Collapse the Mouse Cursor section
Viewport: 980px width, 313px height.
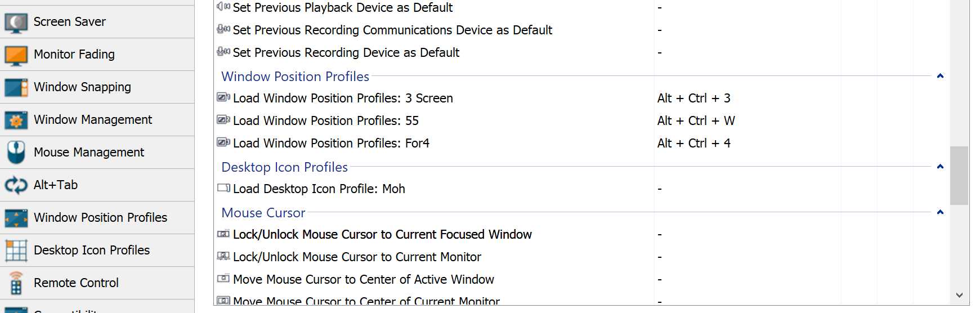(939, 212)
